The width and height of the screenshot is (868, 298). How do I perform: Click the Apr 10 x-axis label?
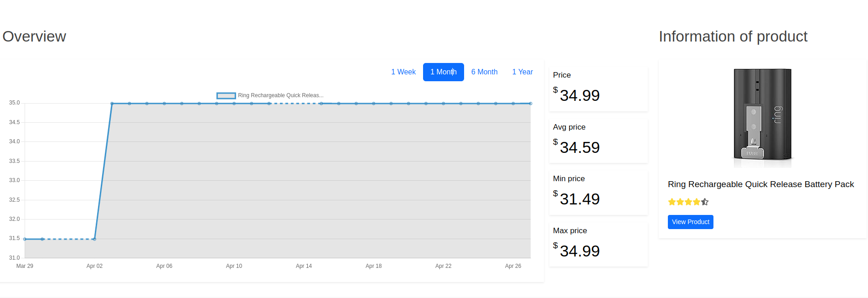click(234, 266)
